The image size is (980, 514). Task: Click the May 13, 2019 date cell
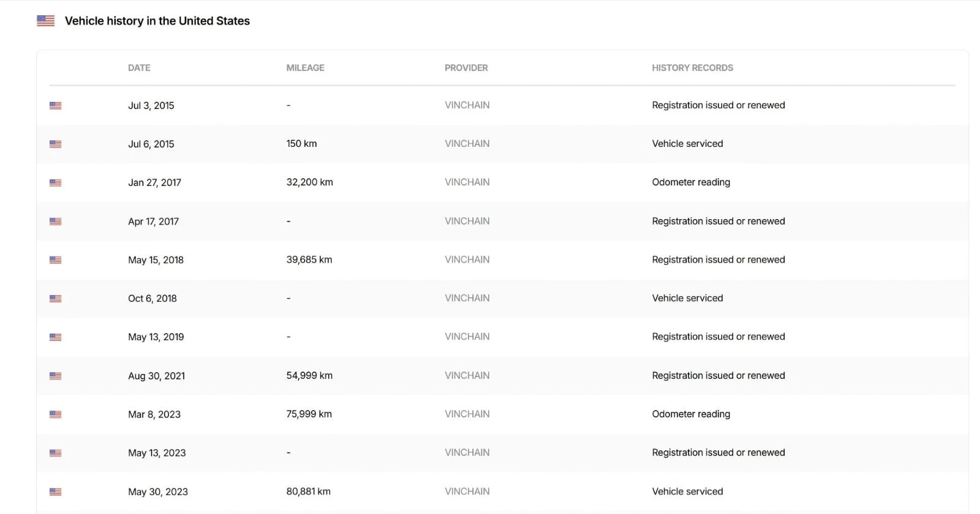tap(156, 337)
